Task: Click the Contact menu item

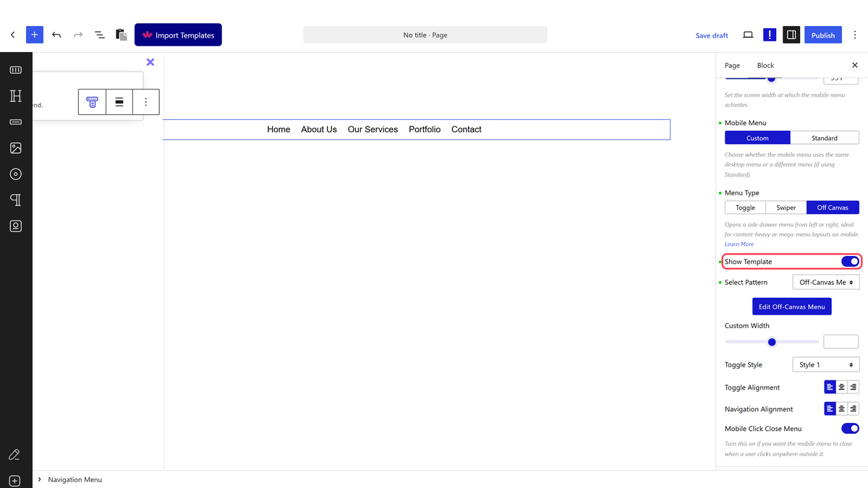Action: point(467,129)
